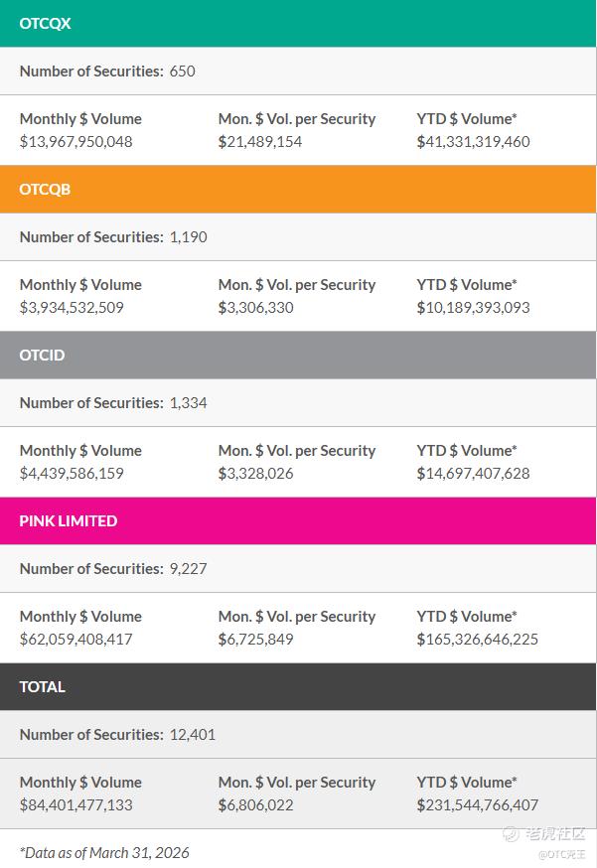Click OTCQX Number of Securities 650 row
Viewport: 597px width, 868px height.
click(x=107, y=71)
